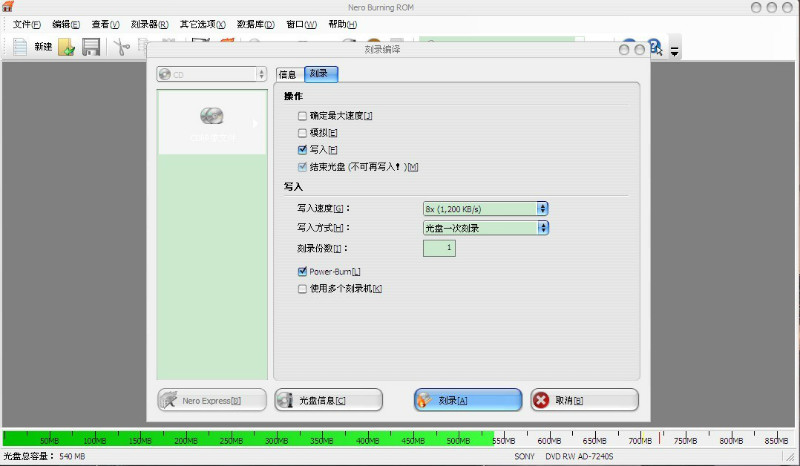Click the 新建 new compilation icon

[x=20, y=47]
